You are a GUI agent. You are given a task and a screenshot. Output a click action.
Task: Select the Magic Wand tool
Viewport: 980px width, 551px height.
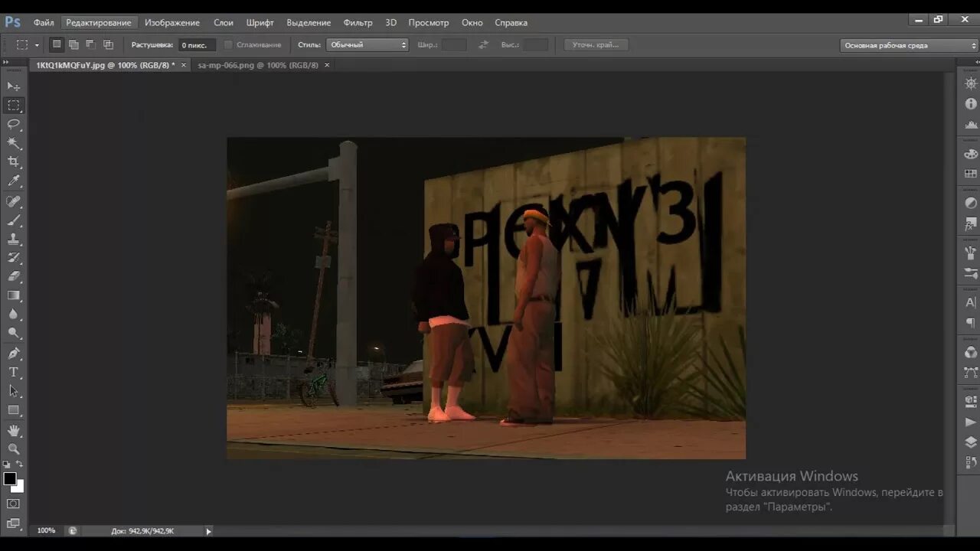pos(14,143)
